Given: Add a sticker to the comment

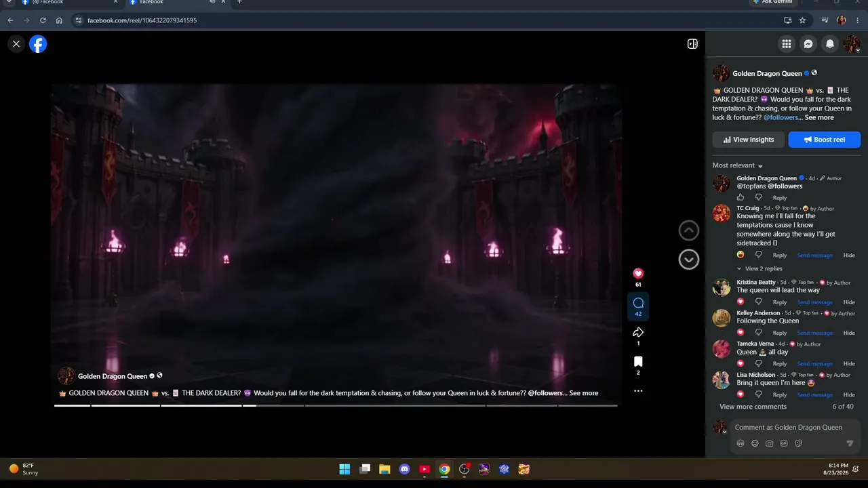Looking at the screenshot, I should click(x=799, y=443).
